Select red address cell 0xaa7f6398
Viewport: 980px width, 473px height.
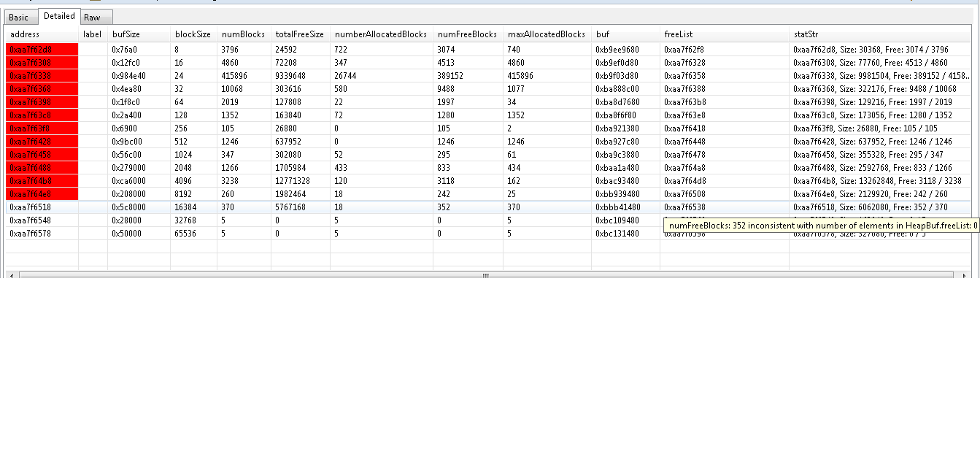(x=42, y=102)
